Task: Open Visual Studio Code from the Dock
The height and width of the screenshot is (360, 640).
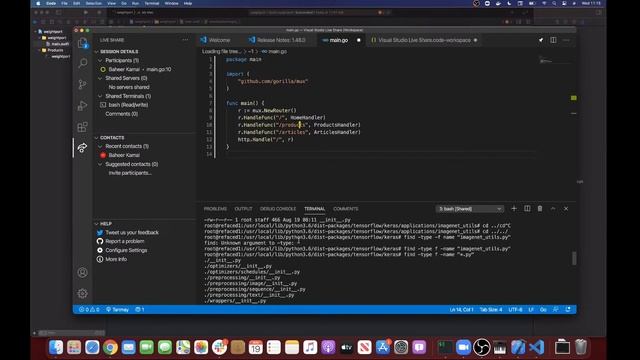Action: click(537, 347)
